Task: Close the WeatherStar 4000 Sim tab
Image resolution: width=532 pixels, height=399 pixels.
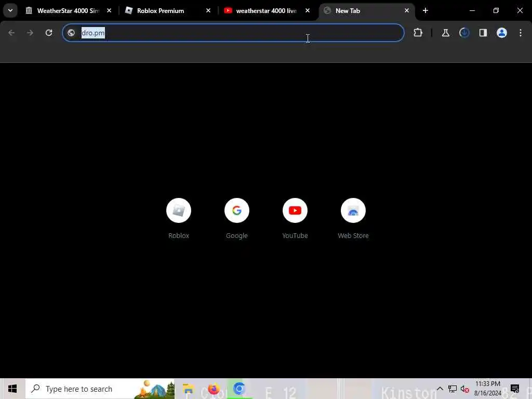Action: point(109,10)
